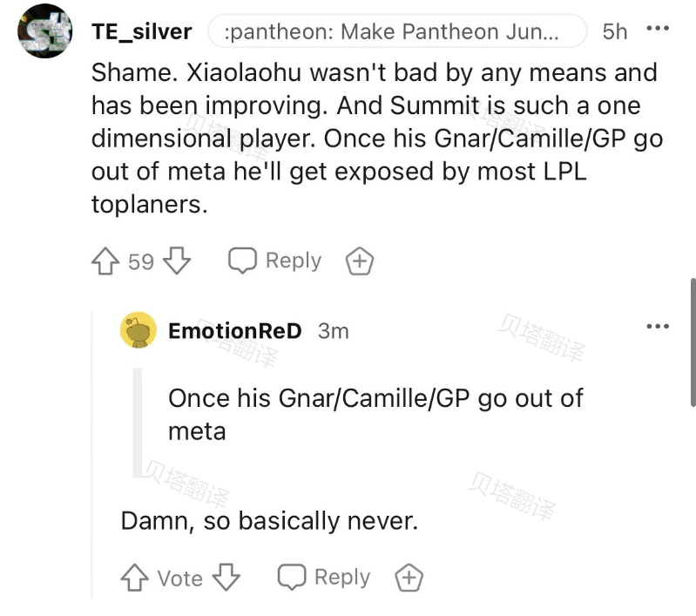Click speech bubble icon under EmotionReD's reply

tap(292, 577)
